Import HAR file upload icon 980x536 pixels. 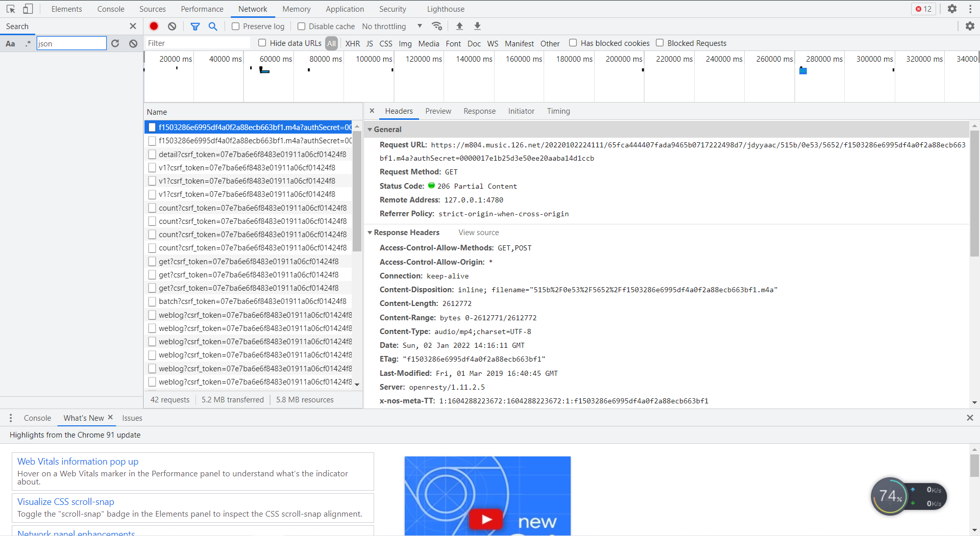point(459,26)
